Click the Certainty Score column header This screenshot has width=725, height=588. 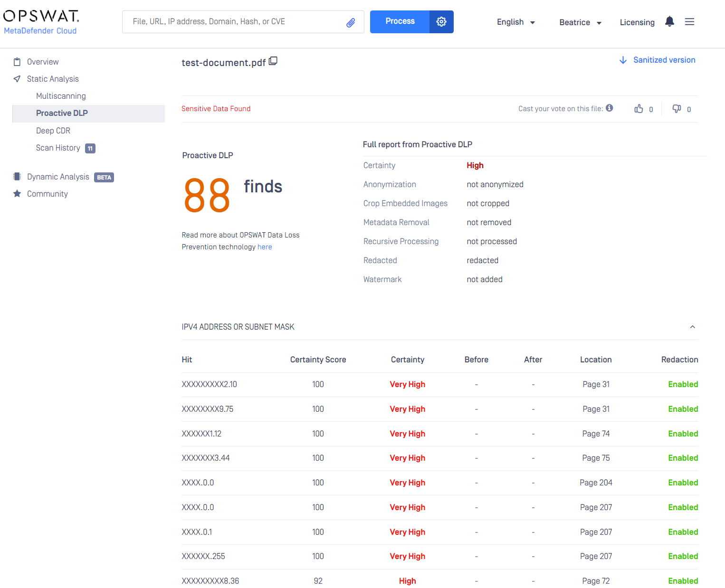tap(318, 360)
